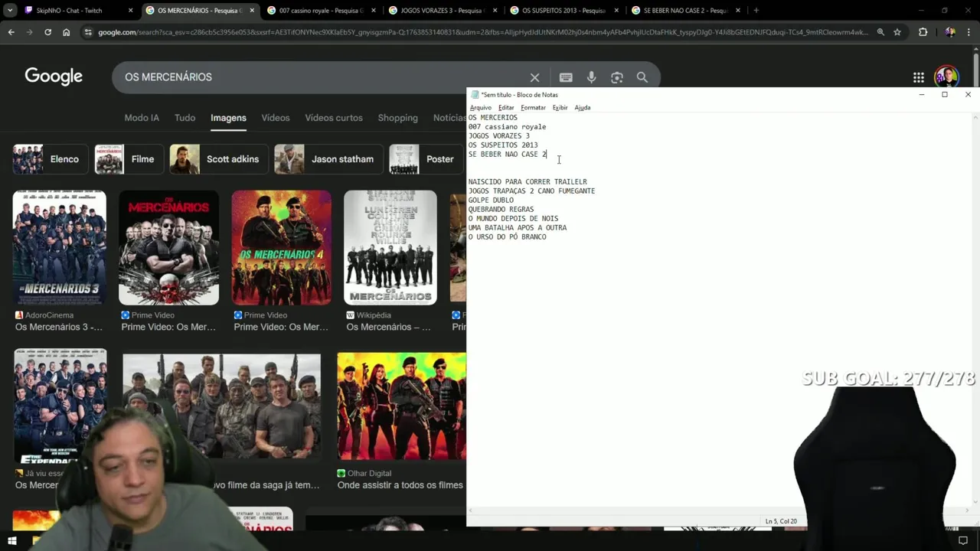
Task: Click the Poster suggestion chip
Action: point(426,159)
